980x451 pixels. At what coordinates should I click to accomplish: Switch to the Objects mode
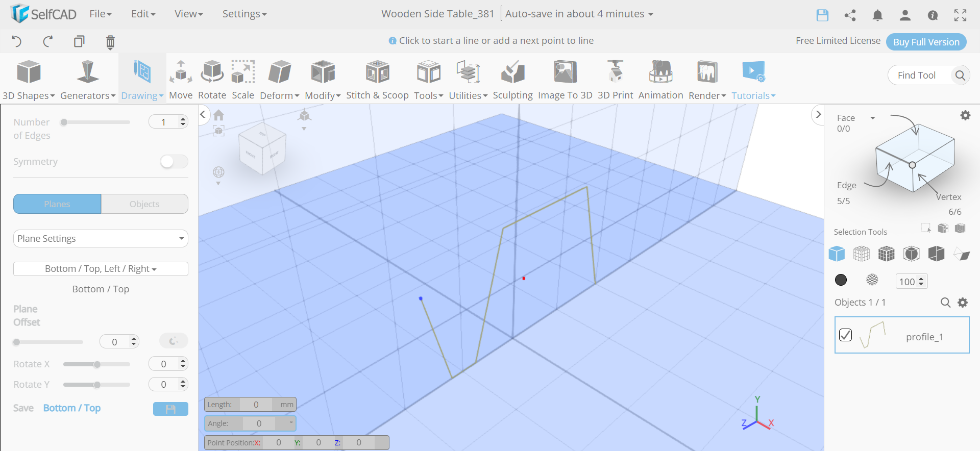pos(144,204)
